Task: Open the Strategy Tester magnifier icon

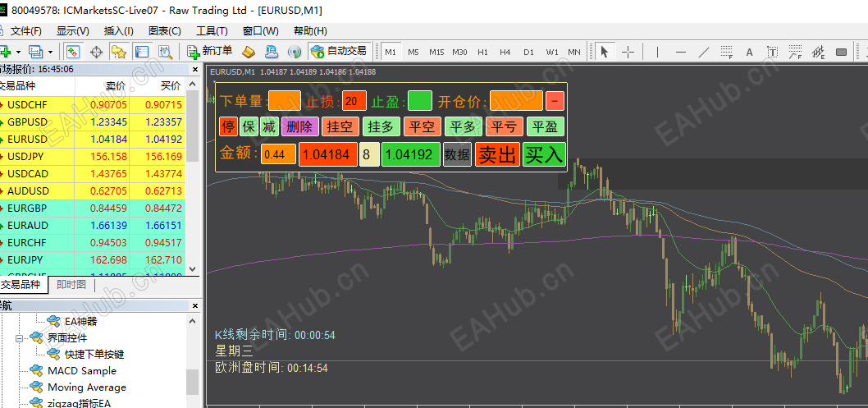Action: point(165,52)
